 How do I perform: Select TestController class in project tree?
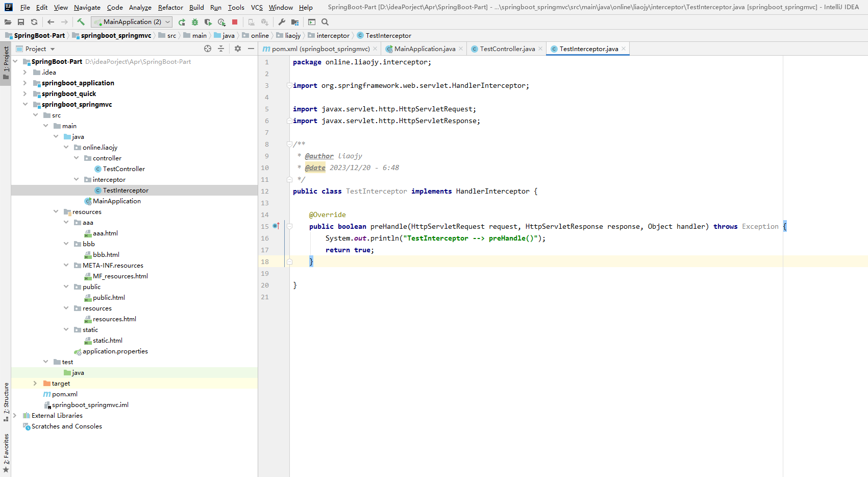click(x=123, y=169)
